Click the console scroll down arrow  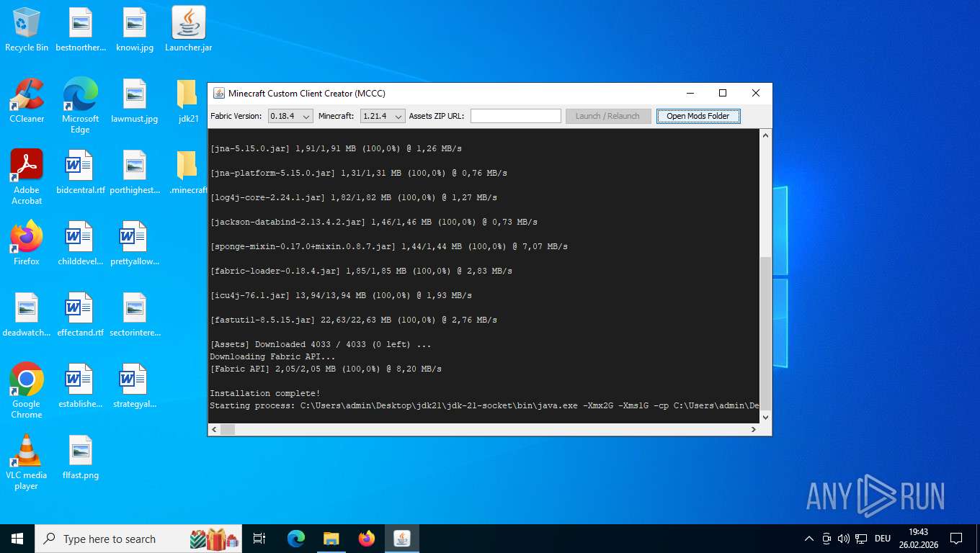tap(766, 417)
